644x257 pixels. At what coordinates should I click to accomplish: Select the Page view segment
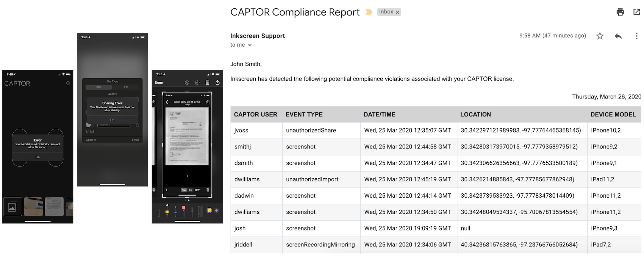click(x=184, y=190)
